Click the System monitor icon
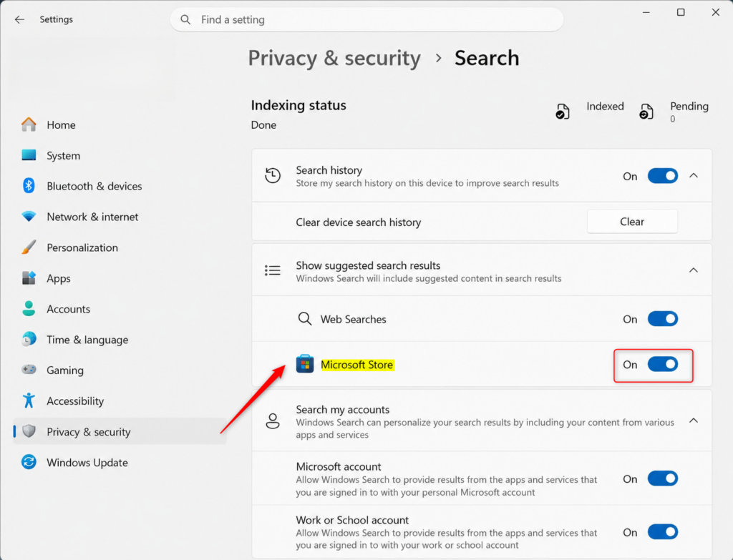733x560 pixels. pos(29,155)
